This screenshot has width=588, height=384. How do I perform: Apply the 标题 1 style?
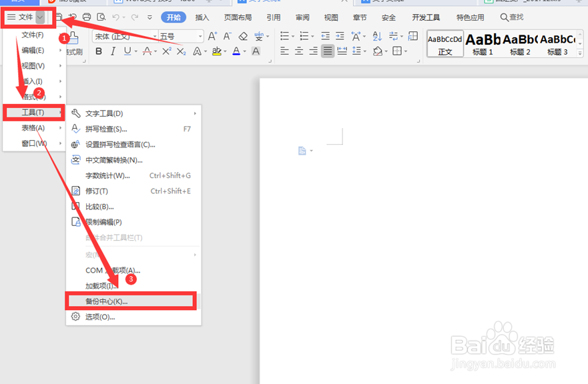(483, 44)
